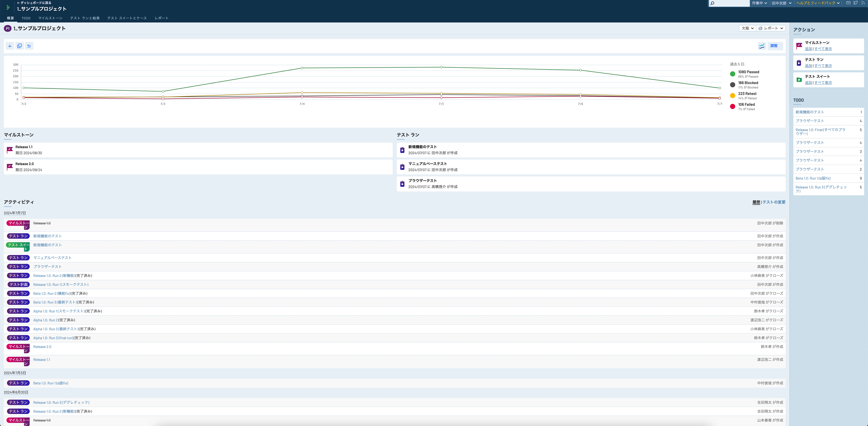This screenshot has height=426, width=868.
Task: Open the TODO ブラウザーテスト entry with count 3
Action: [x=810, y=152]
